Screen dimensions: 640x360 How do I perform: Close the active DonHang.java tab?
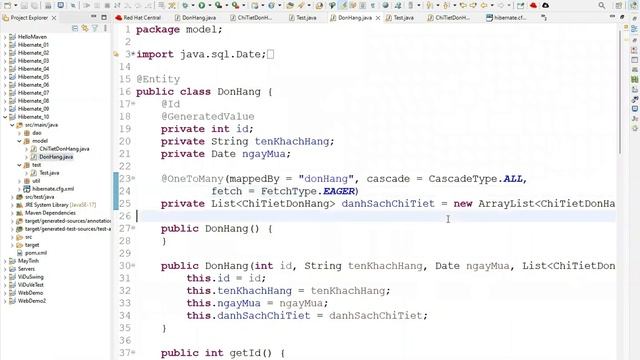378,18
